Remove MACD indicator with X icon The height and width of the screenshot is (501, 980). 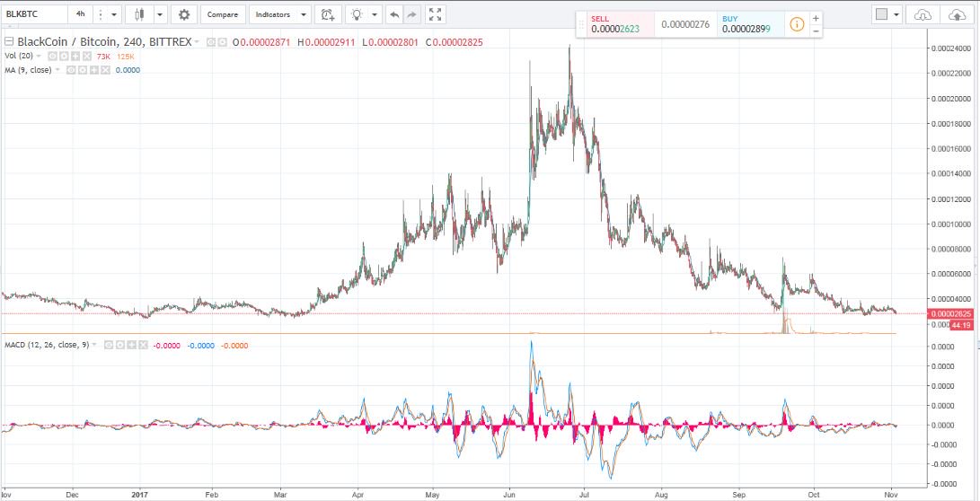[x=143, y=345]
